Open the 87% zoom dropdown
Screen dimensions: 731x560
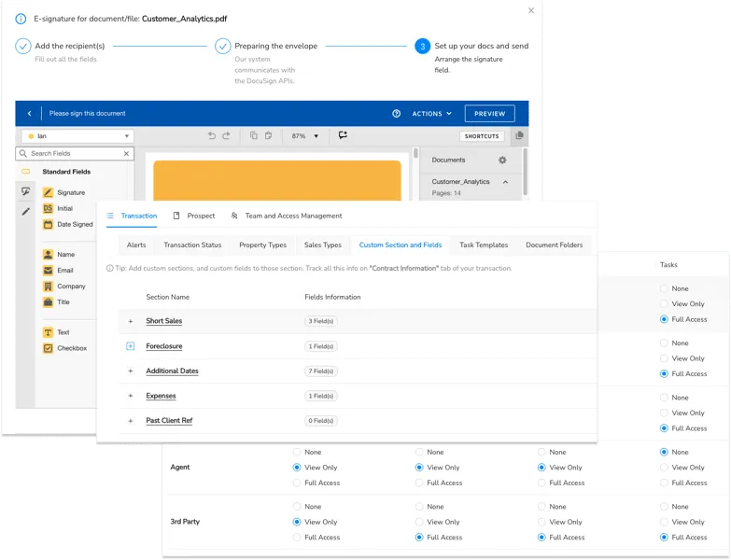305,136
